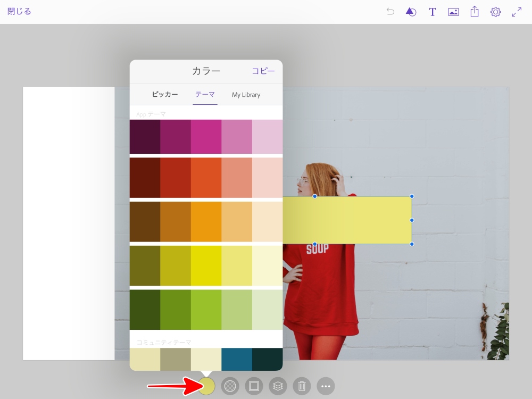
Task: Choose the pale cream-orange swatch
Action: (x=268, y=222)
